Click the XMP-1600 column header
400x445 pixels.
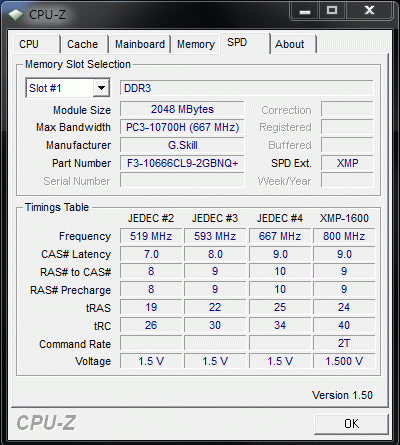pyautogui.click(x=344, y=218)
